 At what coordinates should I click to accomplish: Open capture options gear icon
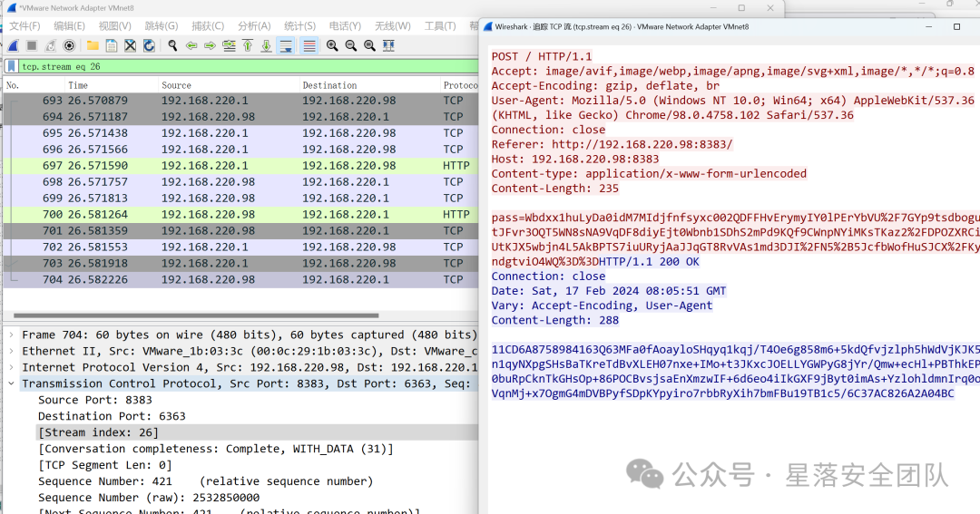click(69, 45)
